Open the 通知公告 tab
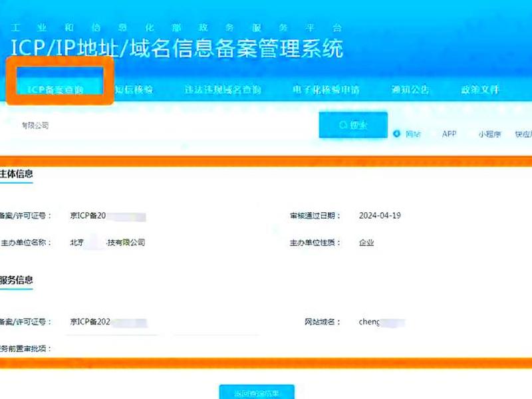The width and height of the screenshot is (532, 399). click(x=410, y=90)
